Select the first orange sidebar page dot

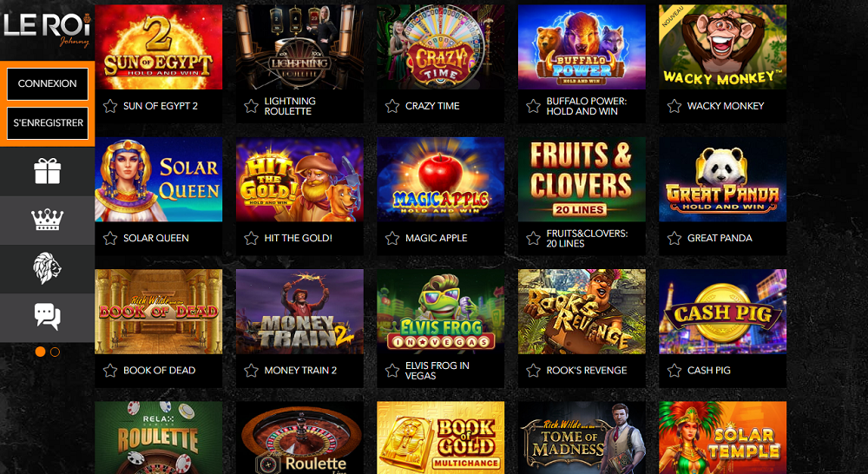[40, 352]
